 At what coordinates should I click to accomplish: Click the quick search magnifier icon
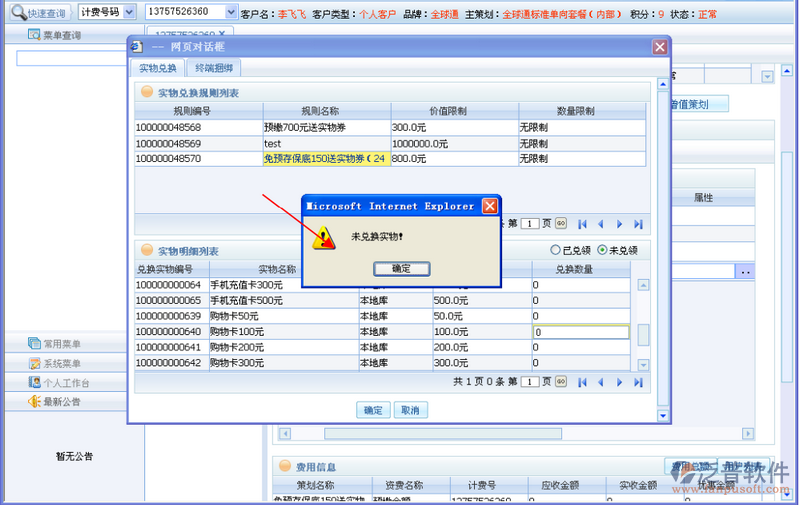19,12
